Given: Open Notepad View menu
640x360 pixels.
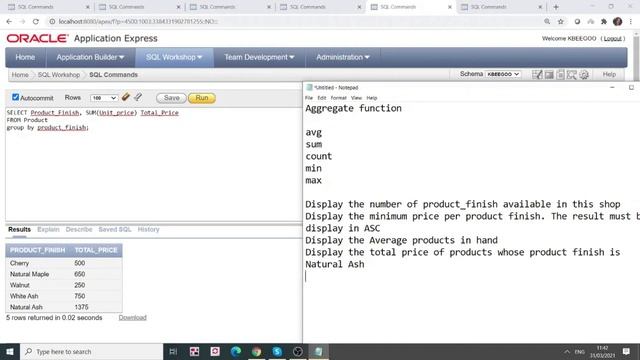Looking at the screenshot, I should (356, 98).
